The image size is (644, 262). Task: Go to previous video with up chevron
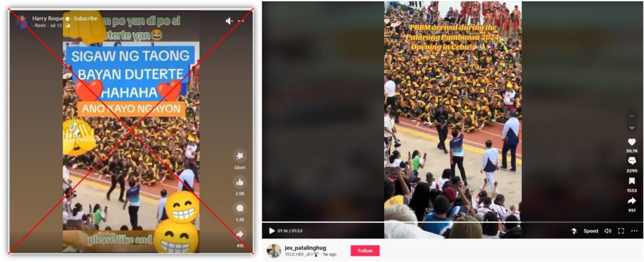(x=632, y=117)
